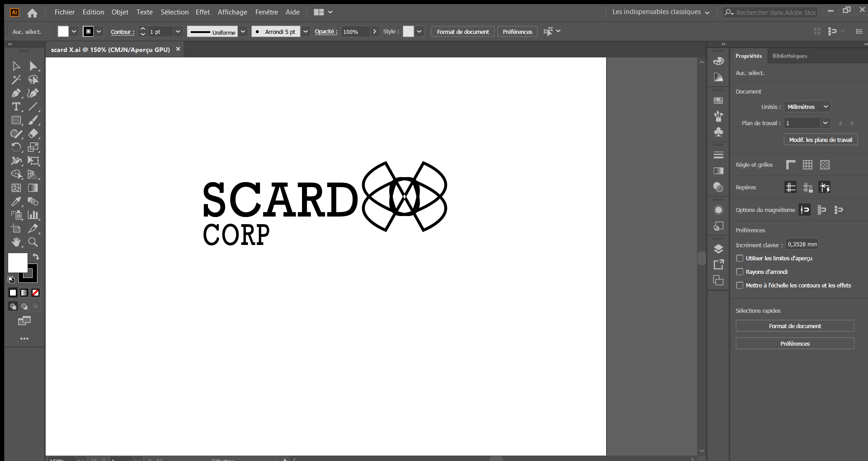Toggle the grid display icon
This screenshot has width=868, height=461.
[808, 165]
